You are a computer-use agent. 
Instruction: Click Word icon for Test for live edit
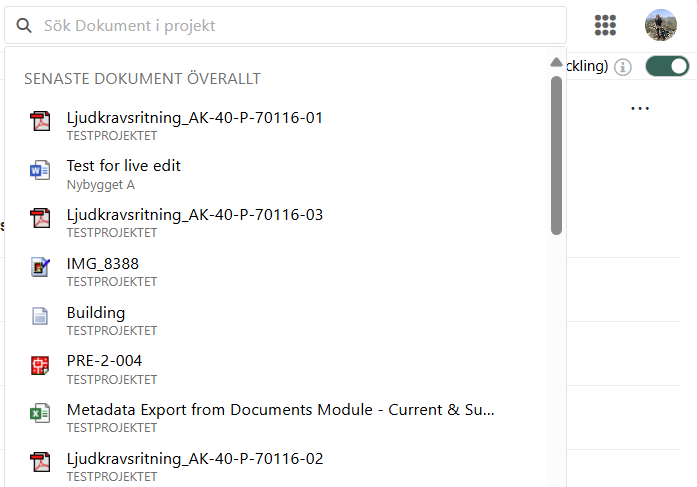(x=40, y=170)
